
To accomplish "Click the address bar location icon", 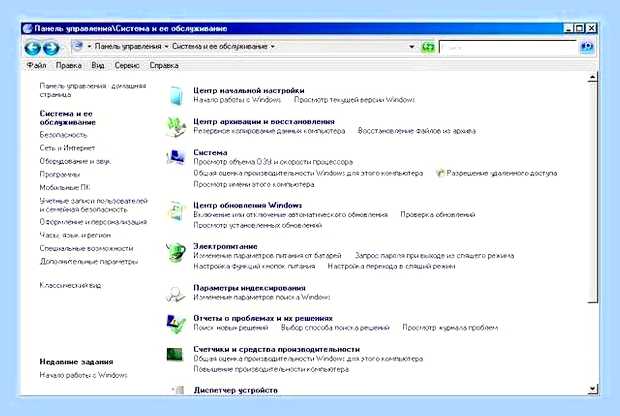I will pos(78,46).
